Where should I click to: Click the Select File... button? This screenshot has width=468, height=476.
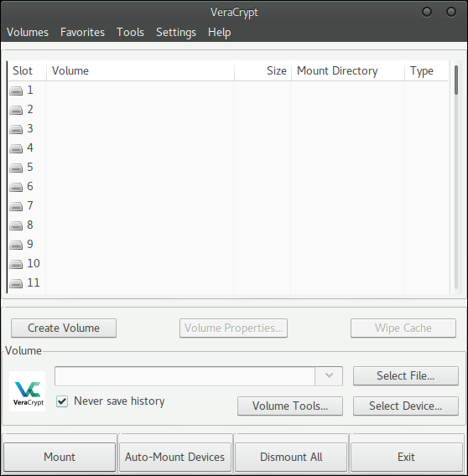[406, 375]
